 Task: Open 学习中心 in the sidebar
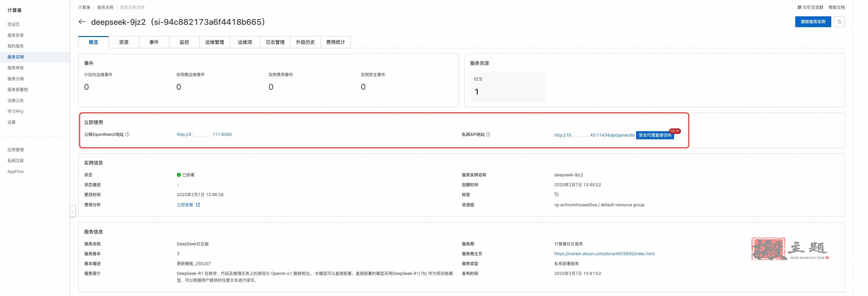pyautogui.click(x=16, y=111)
